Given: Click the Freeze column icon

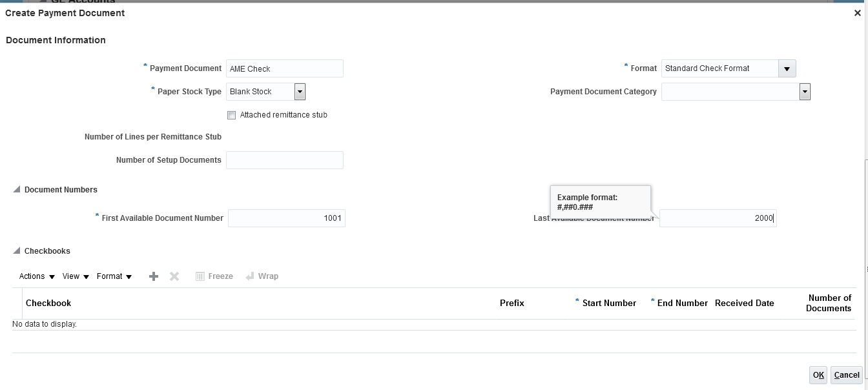Looking at the screenshot, I should click(200, 276).
